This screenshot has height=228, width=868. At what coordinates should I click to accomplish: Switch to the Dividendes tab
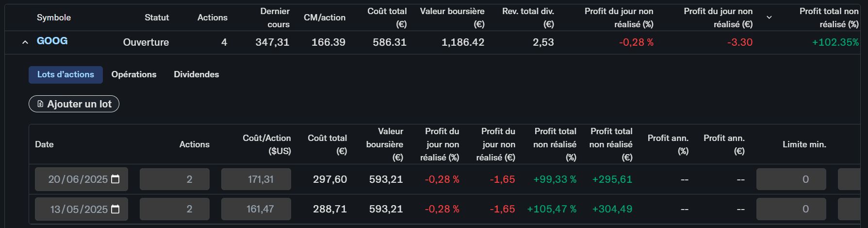[x=197, y=74]
